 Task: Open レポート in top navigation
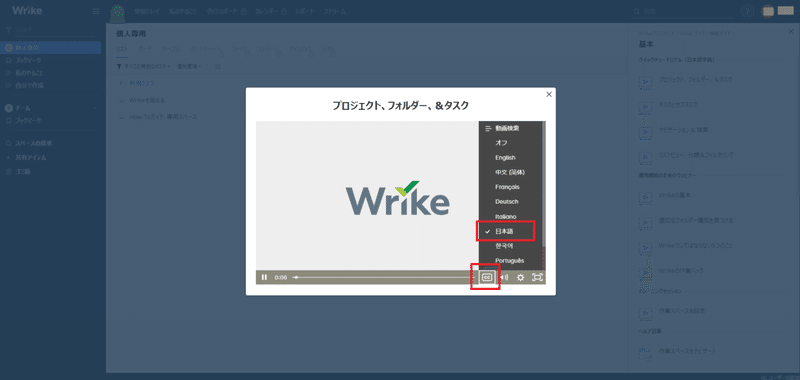305,11
